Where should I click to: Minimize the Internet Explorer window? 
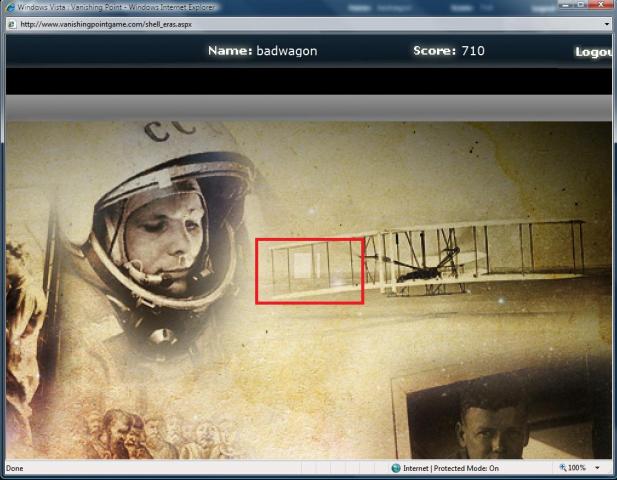567,5
